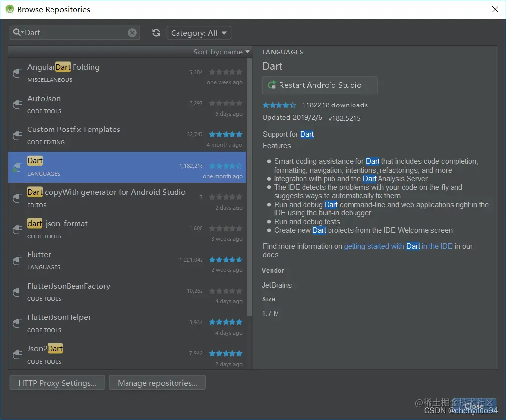The image size is (506, 420).
Task: Open the Sort by: name dropdown
Action: coord(221,52)
